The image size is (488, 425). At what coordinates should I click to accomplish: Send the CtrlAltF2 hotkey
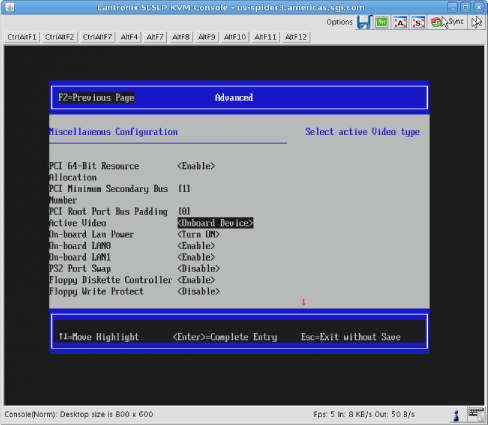59,37
